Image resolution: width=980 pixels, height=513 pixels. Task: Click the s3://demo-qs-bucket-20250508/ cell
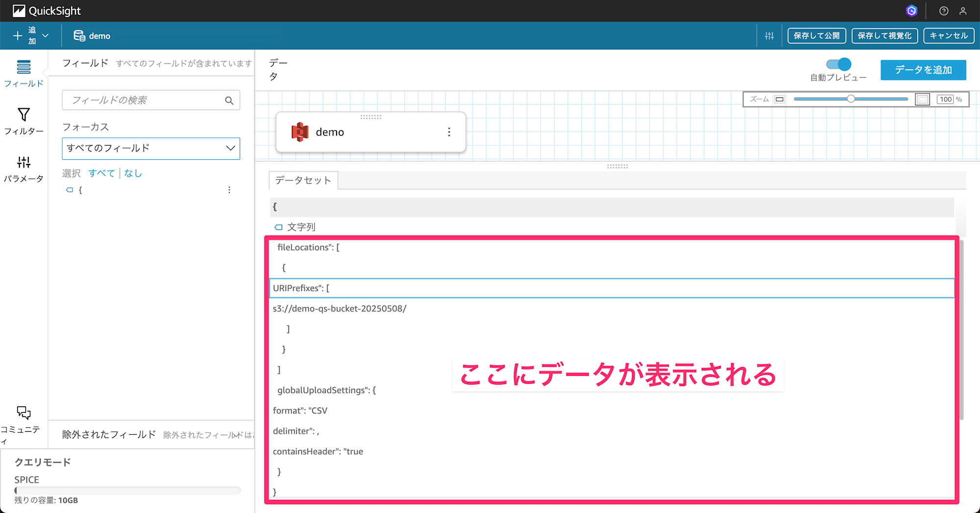tap(612, 309)
